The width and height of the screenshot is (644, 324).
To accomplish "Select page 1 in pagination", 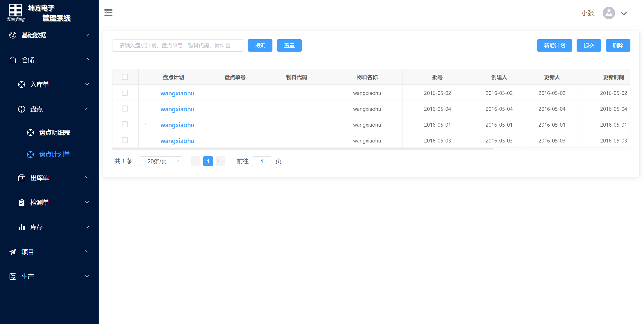I will (208, 161).
